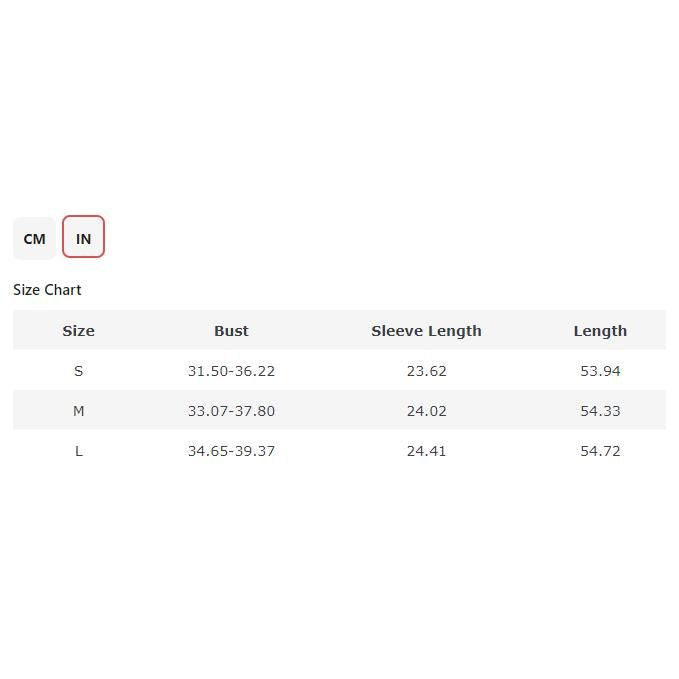Click the Bust column header
This screenshot has width=679, height=679.
(x=231, y=331)
